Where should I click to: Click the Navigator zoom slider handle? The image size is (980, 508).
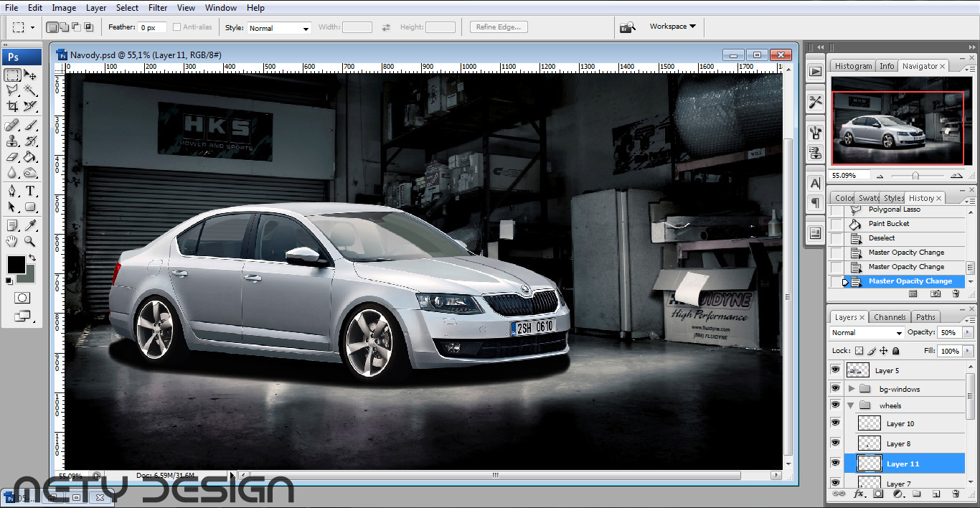915,176
